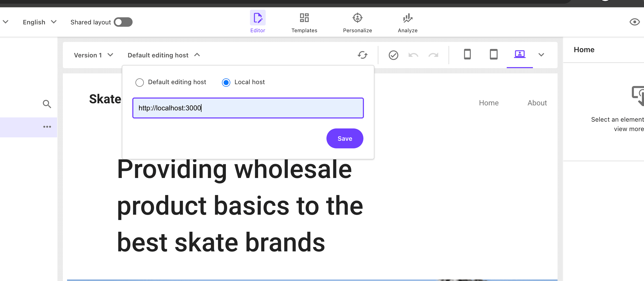Viewport: 644px width, 281px height.
Task: Select the Default editing host radio button
Action: pos(140,83)
